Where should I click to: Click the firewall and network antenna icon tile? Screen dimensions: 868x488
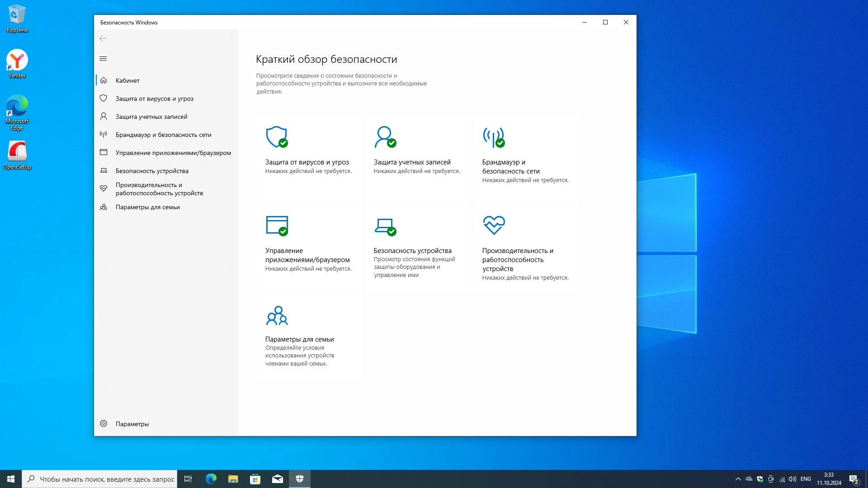click(x=526, y=158)
